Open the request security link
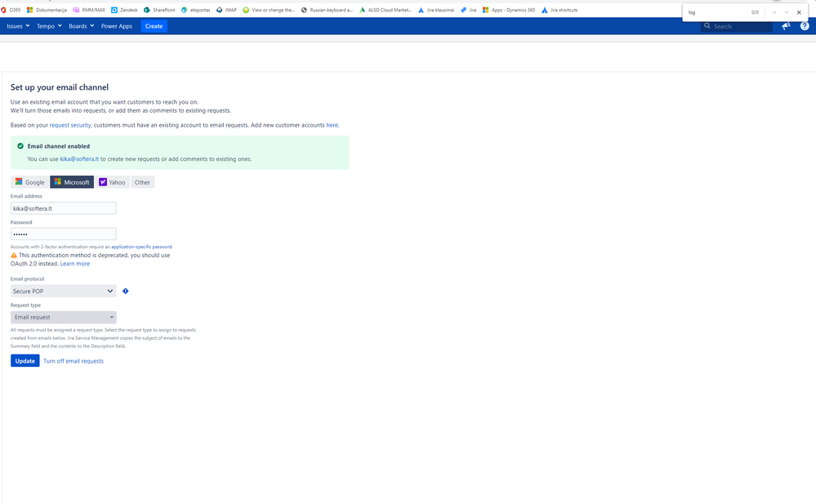 pyautogui.click(x=70, y=125)
